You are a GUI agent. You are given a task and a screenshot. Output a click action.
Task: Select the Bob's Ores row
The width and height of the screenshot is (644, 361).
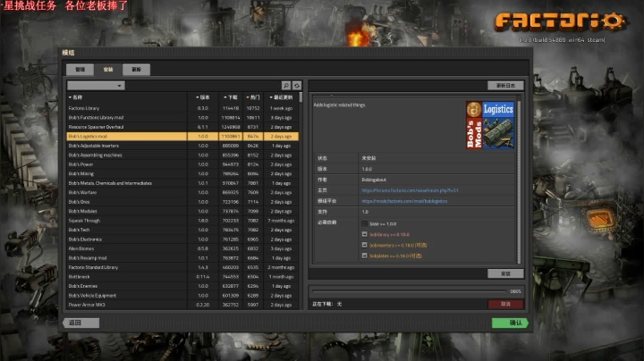(182, 202)
